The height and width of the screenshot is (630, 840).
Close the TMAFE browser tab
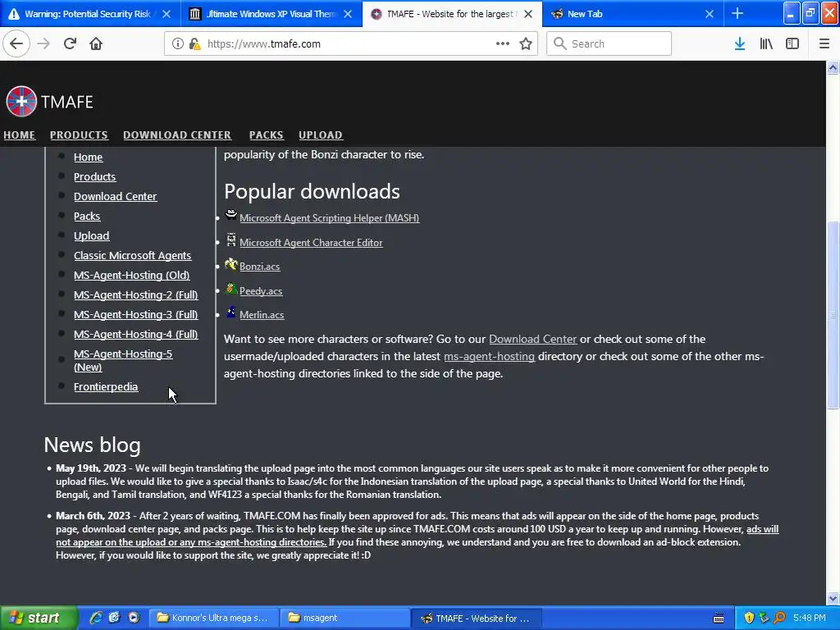click(x=528, y=14)
